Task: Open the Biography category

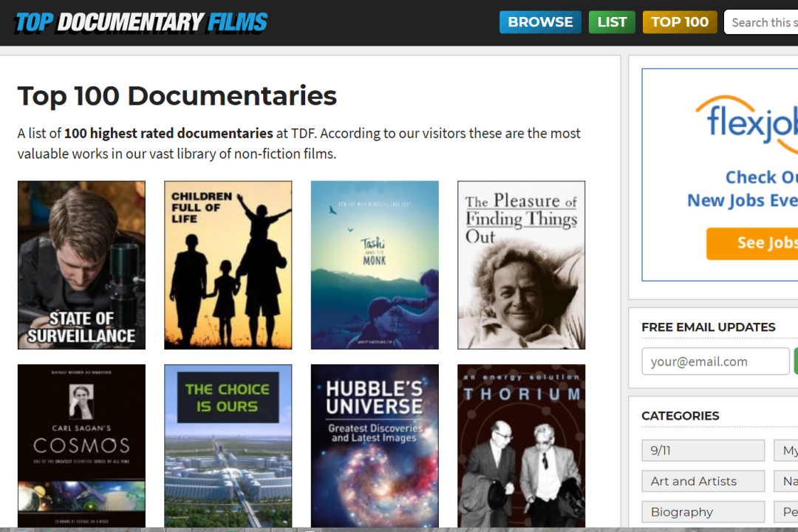Action: coord(703,511)
